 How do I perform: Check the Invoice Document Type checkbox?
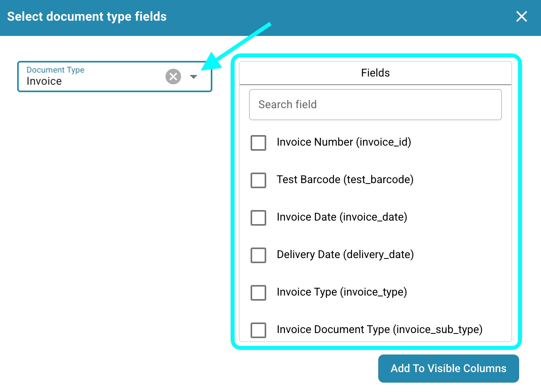258,330
